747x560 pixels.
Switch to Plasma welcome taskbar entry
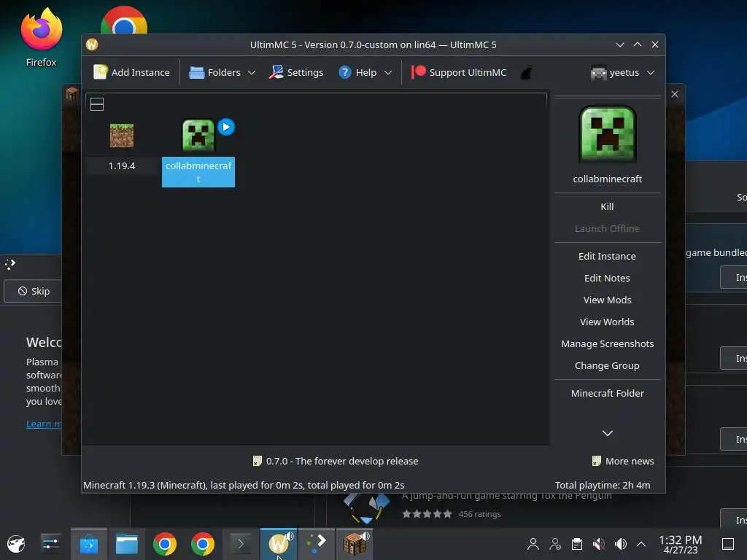[317, 544]
